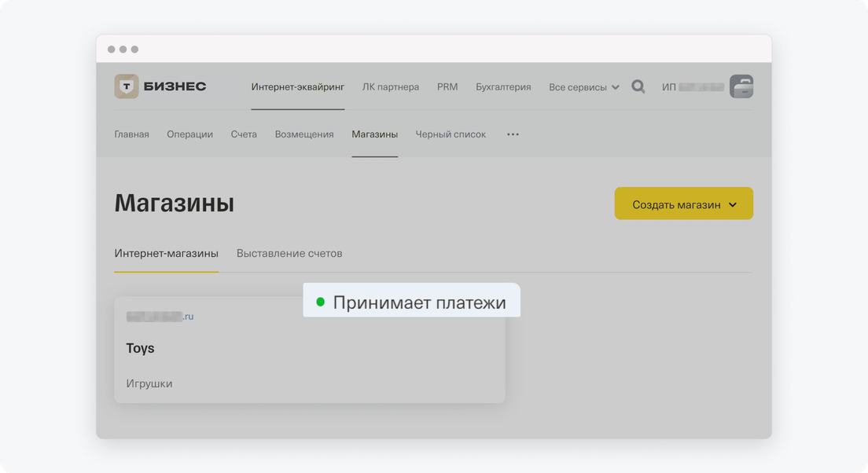Click the T-Business shield logo
The width and height of the screenshot is (868, 473).
pos(127,86)
